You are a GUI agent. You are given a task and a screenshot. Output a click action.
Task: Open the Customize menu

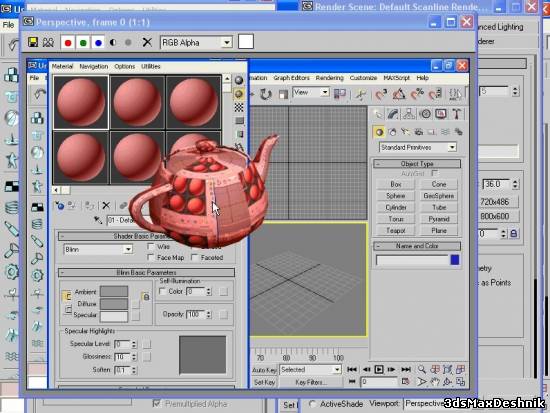[x=363, y=78]
